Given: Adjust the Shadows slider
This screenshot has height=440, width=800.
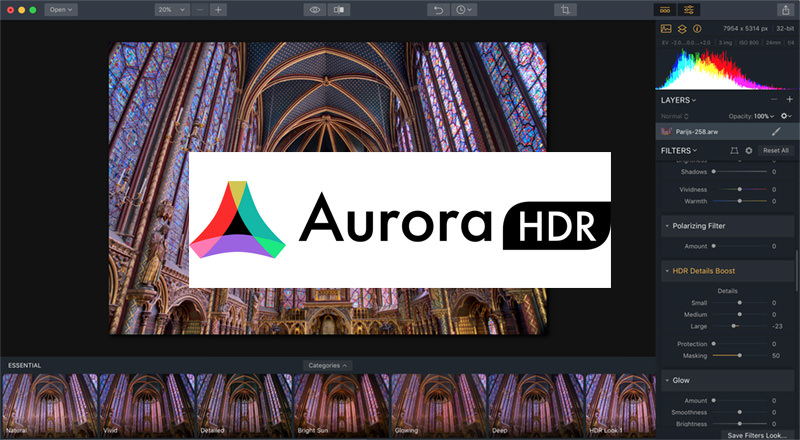Looking at the screenshot, I should coord(740,172).
